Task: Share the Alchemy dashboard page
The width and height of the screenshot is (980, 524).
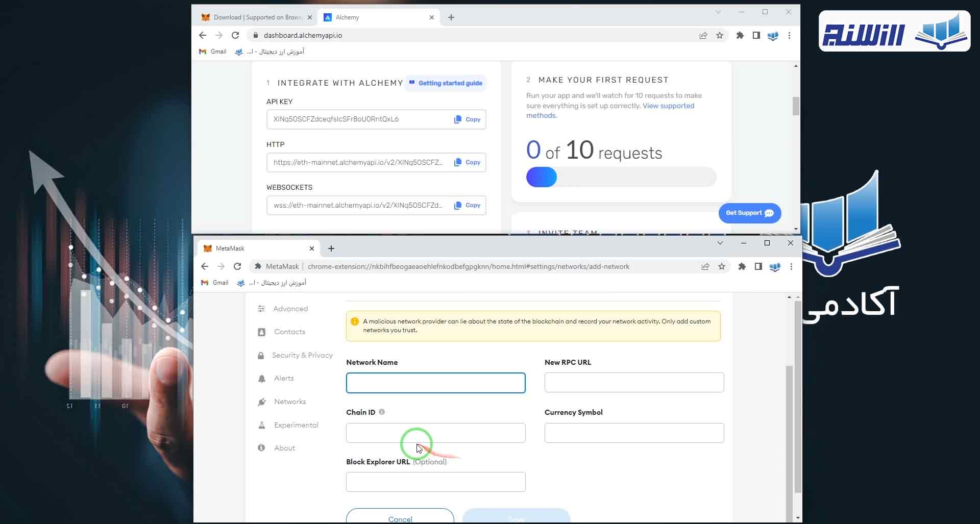Action: point(703,35)
